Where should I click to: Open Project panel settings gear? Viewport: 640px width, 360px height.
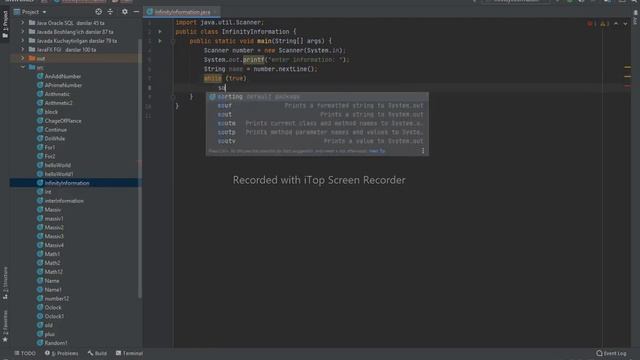click(124, 12)
